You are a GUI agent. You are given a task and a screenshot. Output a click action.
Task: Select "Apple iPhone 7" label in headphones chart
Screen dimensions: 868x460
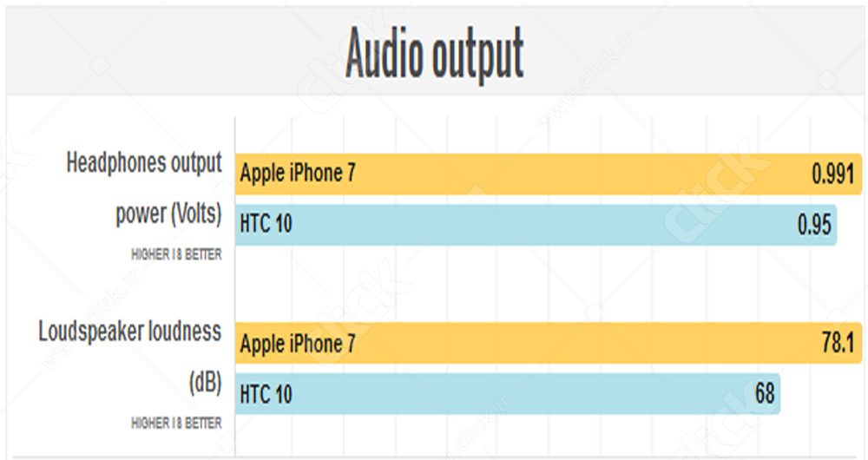tap(298, 174)
